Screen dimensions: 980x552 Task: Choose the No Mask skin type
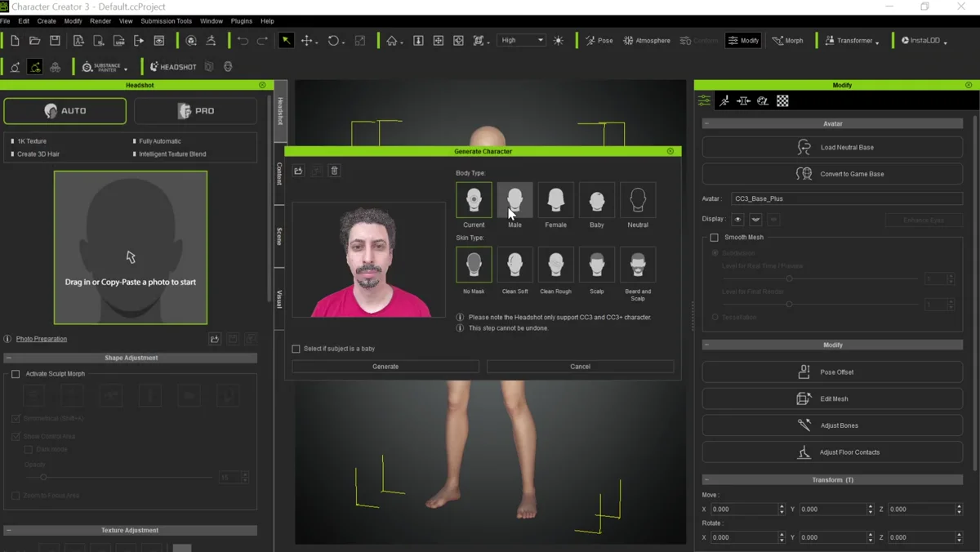click(x=474, y=265)
